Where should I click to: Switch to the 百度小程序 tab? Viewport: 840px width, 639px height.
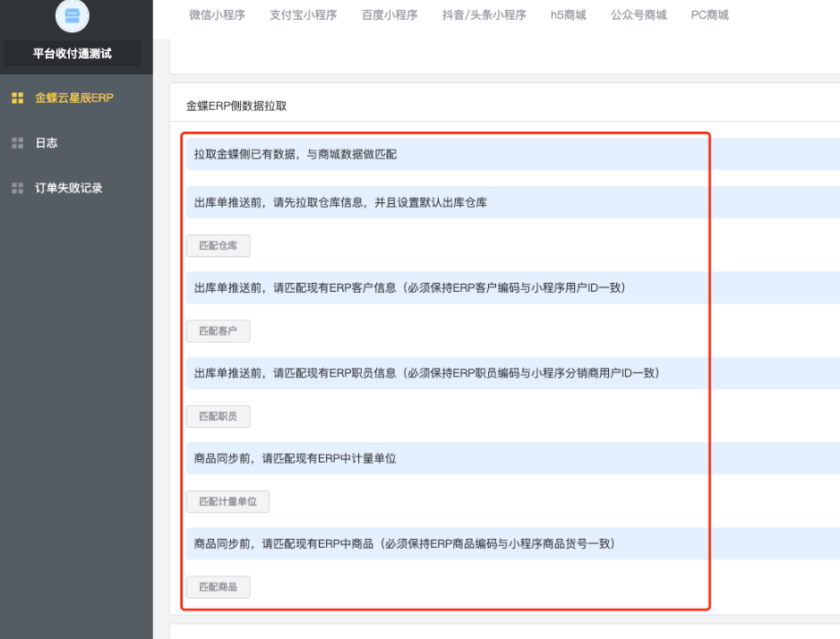(x=390, y=15)
